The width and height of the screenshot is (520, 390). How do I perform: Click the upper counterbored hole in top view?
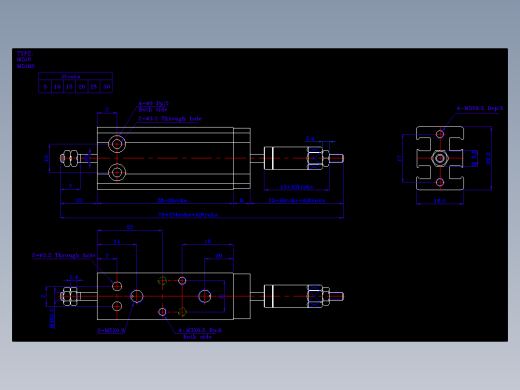click(117, 144)
